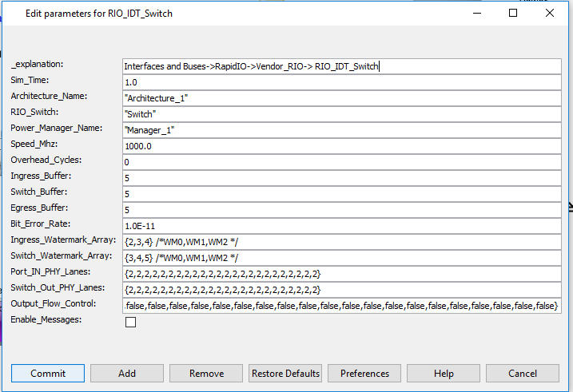The image size is (573, 392).
Task: Click the Help button
Action: [x=444, y=373]
